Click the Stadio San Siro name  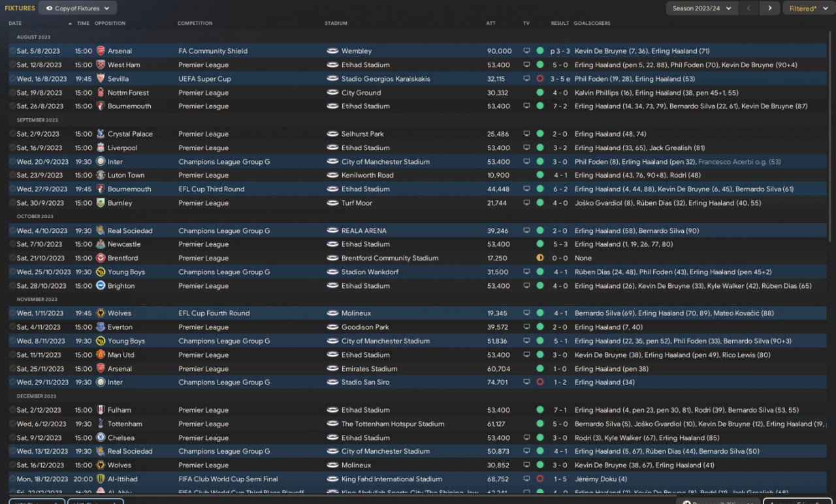365,383
